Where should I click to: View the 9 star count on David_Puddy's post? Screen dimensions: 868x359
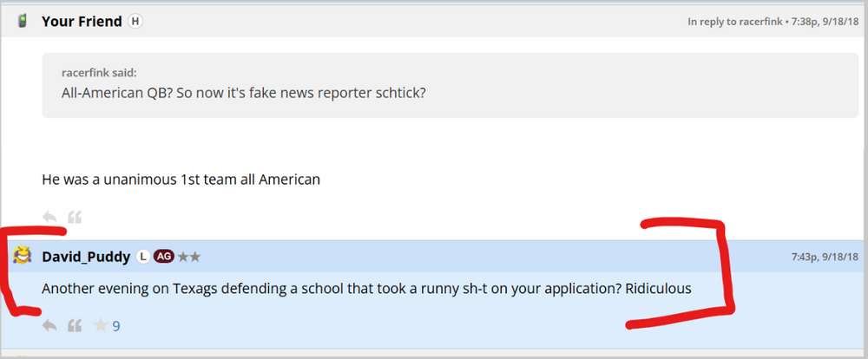(x=116, y=327)
